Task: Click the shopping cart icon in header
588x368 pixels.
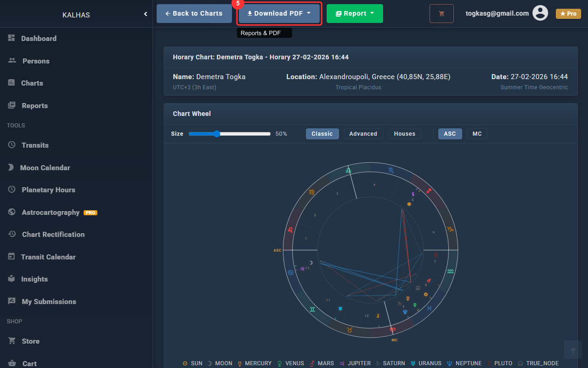Action: click(x=441, y=14)
